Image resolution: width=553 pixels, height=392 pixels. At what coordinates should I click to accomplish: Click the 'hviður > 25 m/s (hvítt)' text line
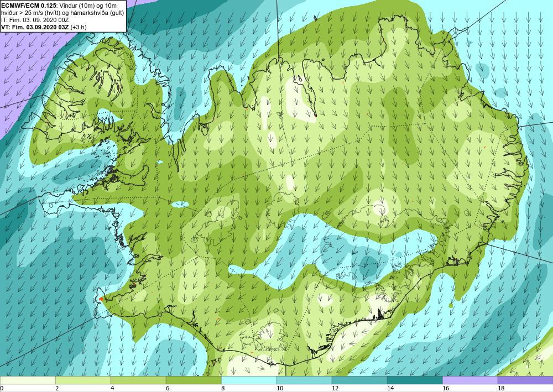(x=32, y=13)
